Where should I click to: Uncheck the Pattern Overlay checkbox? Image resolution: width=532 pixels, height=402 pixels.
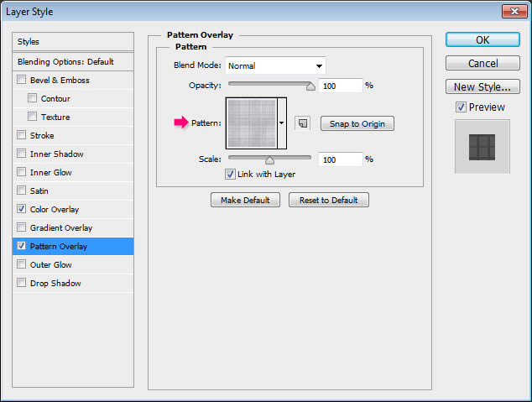21,246
